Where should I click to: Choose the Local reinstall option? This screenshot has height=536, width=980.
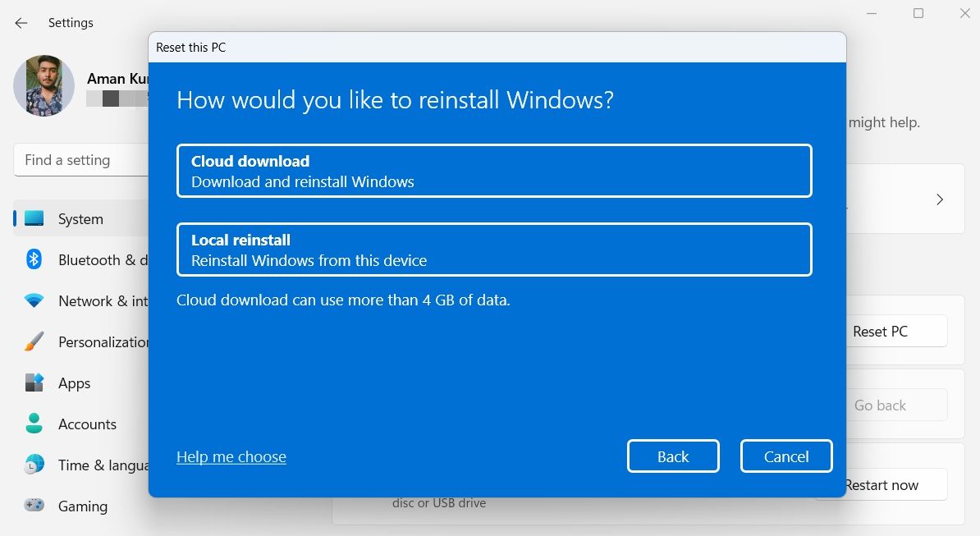[x=494, y=250]
